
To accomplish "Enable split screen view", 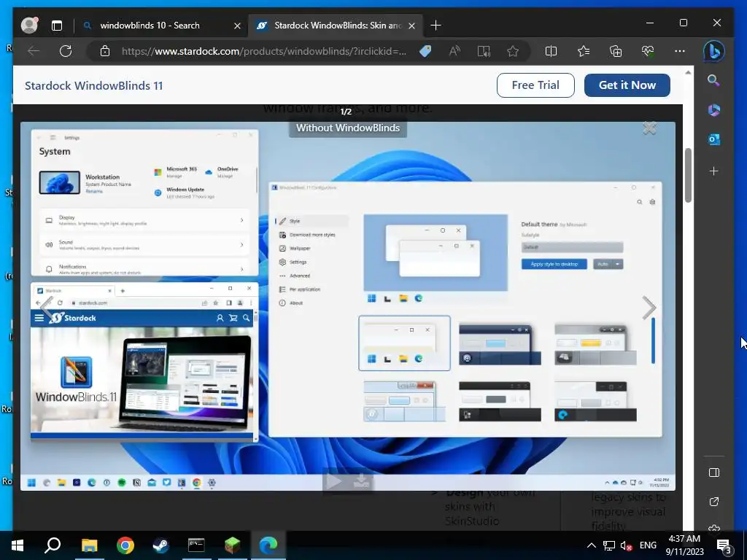I will click(551, 51).
